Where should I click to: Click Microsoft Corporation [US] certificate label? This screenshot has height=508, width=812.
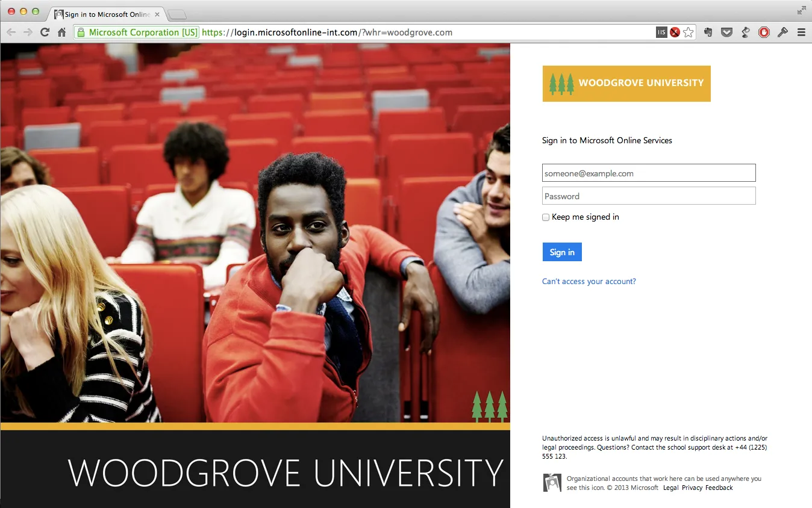[x=143, y=33]
